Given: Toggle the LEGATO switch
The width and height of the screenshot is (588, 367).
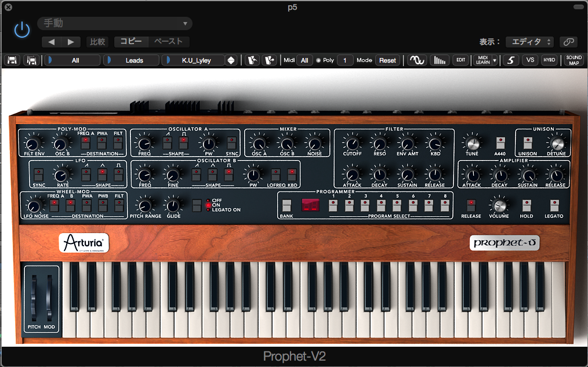Looking at the screenshot, I should (x=554, y=205).
